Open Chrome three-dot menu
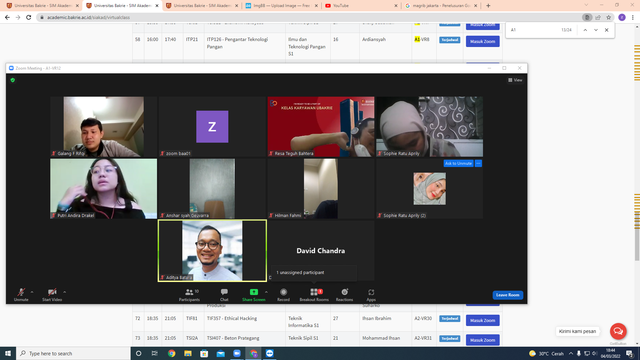The height and width of the screenshot is (360, 640). (x=633, y=18)
